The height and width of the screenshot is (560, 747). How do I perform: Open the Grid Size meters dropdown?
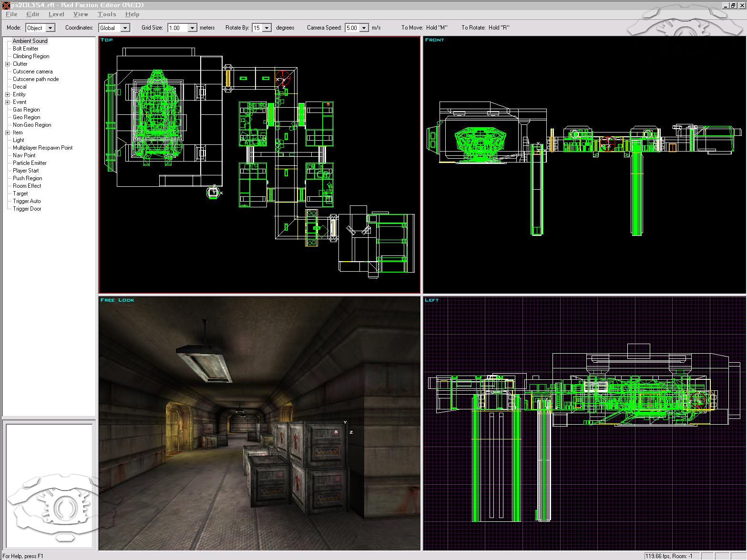pyautogui.click(x=193, y=28)
